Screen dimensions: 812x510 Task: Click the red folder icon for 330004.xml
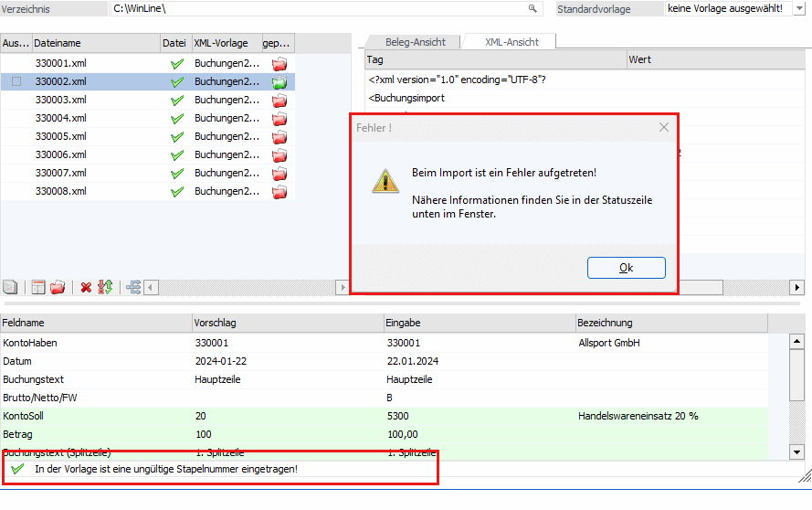(279, 118)
